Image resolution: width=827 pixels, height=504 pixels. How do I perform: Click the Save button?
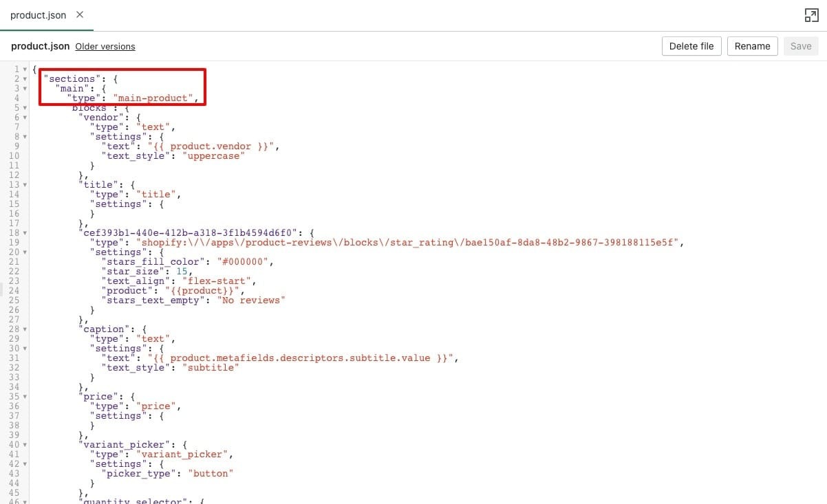coord(800,46)
